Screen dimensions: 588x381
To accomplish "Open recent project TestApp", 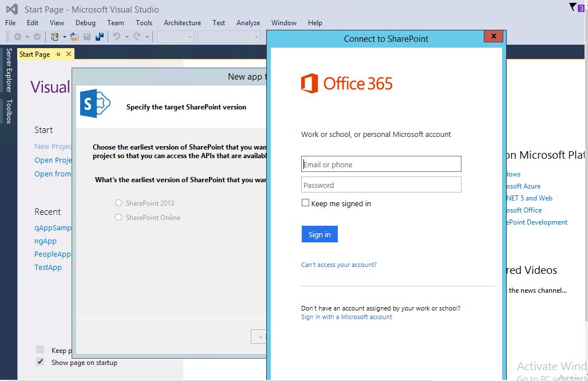I will coord(48,267).
